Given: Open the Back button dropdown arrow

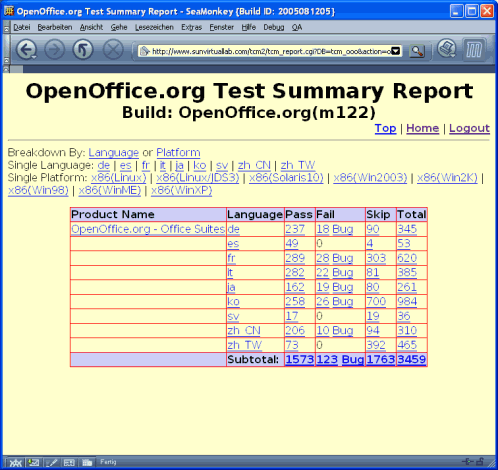Looking at the screenshot, I should click(x=34, y=58).
